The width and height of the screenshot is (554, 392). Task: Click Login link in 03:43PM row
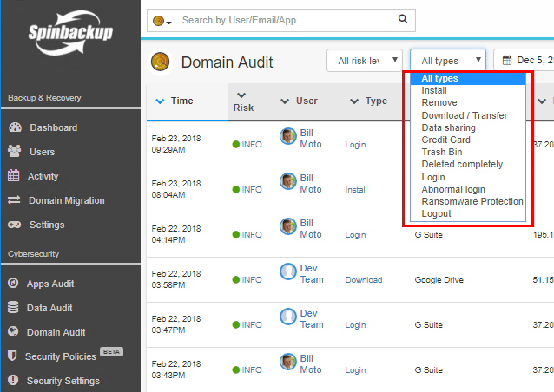tap(355, 370)
